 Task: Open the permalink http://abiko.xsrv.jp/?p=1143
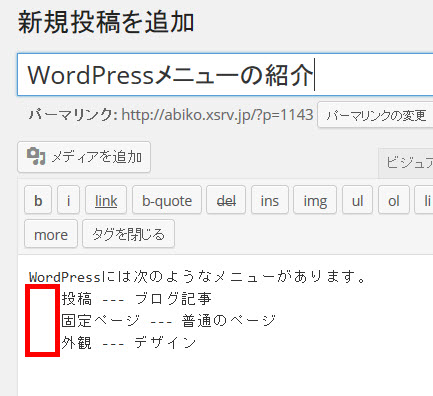(217, 115)
